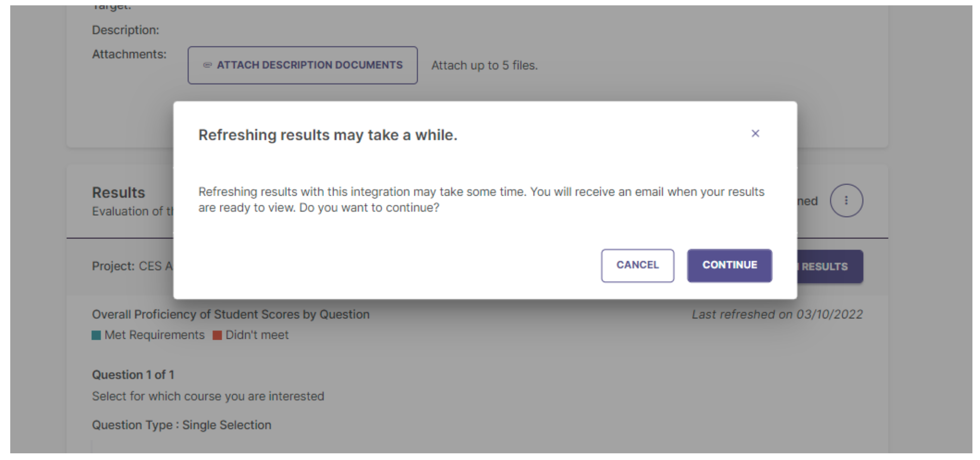980x460 pixels.
Task: Click 'Overall Proficiency of Student Scores by Question'
Action: 231,314
